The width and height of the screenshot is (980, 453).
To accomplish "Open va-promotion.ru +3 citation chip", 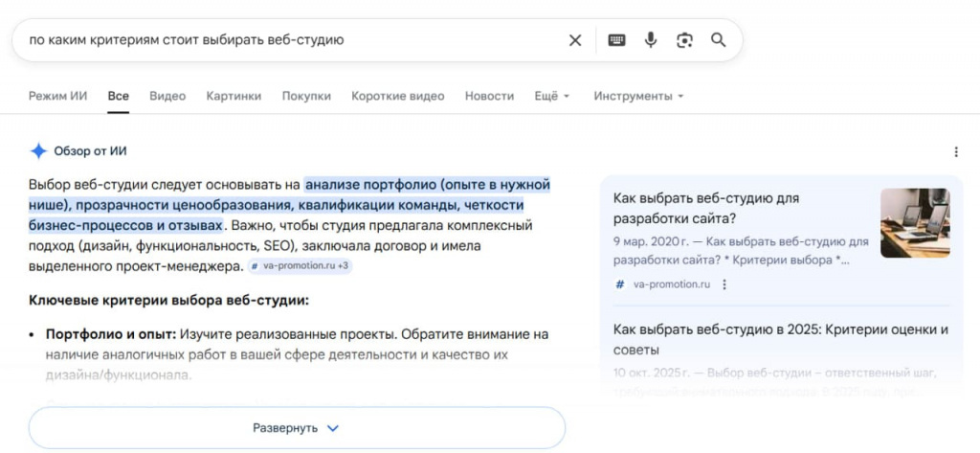I will [300, 266].
